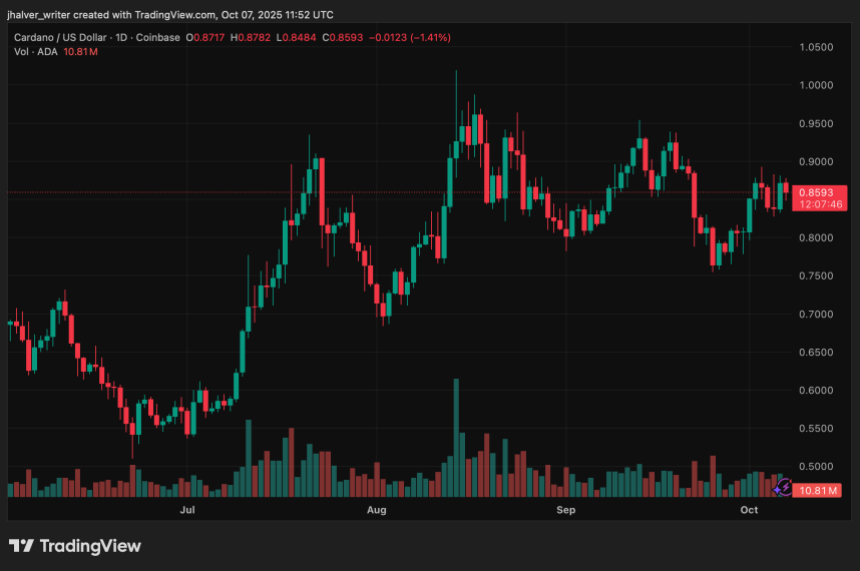Click the 0.7500 price scale label
This screenshot has height=571, width=860.
(816, 276)
